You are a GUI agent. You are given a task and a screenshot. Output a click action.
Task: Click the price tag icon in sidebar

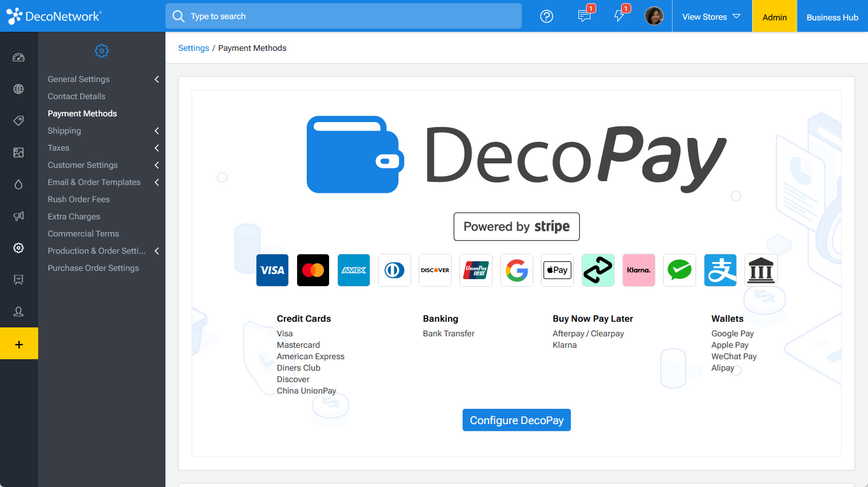18,121
